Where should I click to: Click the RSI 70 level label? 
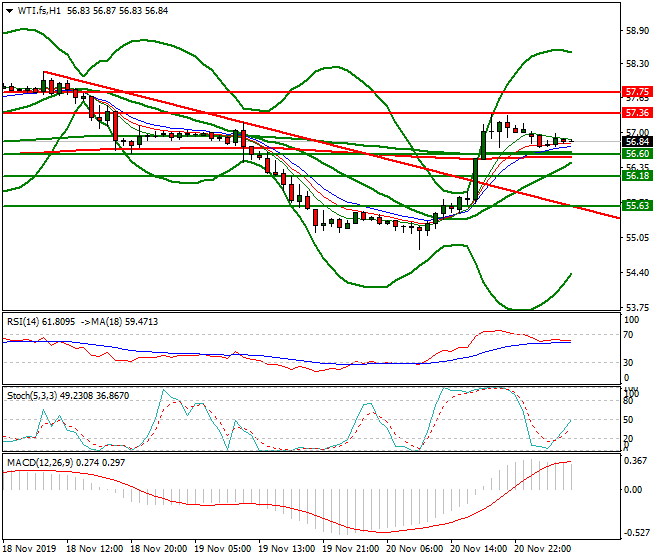pyautogui.click(x=628, y=335)
